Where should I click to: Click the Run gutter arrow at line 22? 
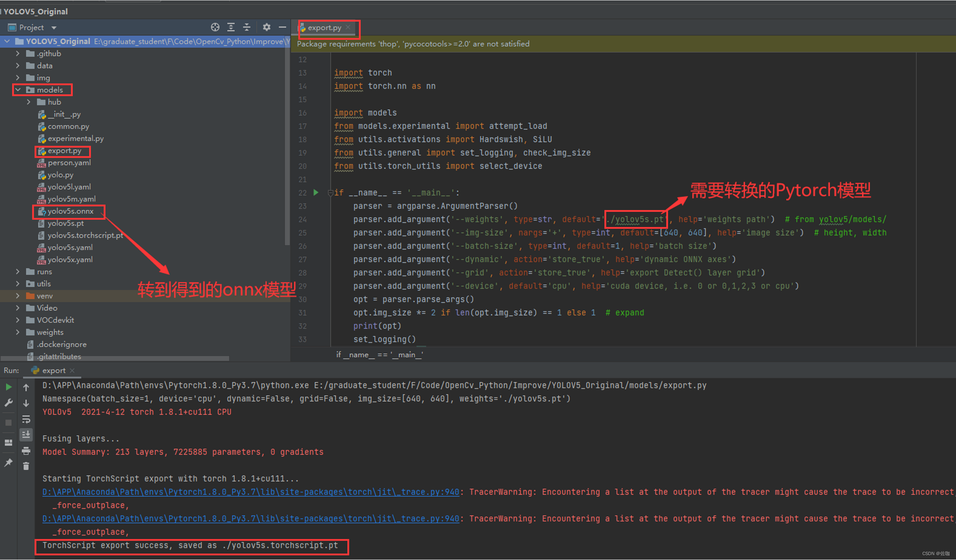coord(316,192)
